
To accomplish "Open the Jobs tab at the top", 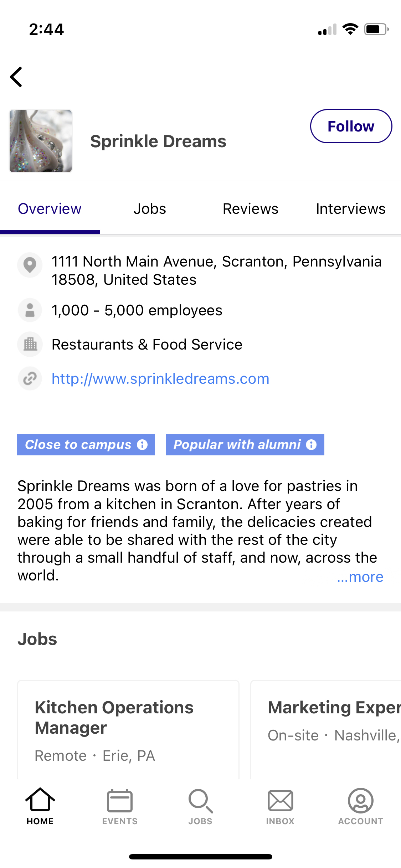I will click(150, 209).
